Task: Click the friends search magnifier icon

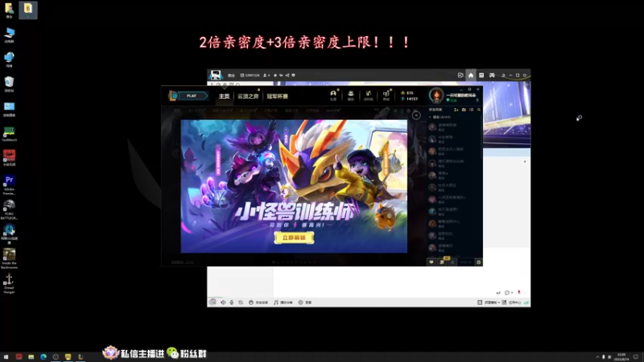Action: coord(479,109)
